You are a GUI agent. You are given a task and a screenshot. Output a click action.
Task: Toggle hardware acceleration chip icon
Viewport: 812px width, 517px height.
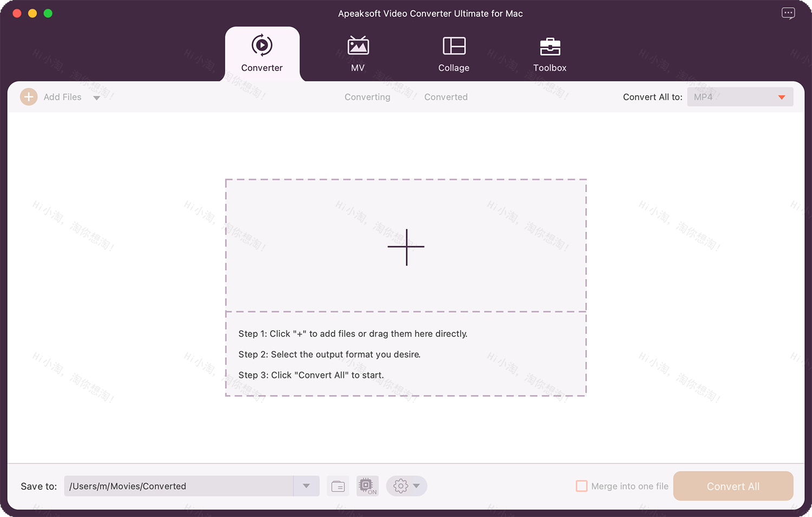(368, 486)
